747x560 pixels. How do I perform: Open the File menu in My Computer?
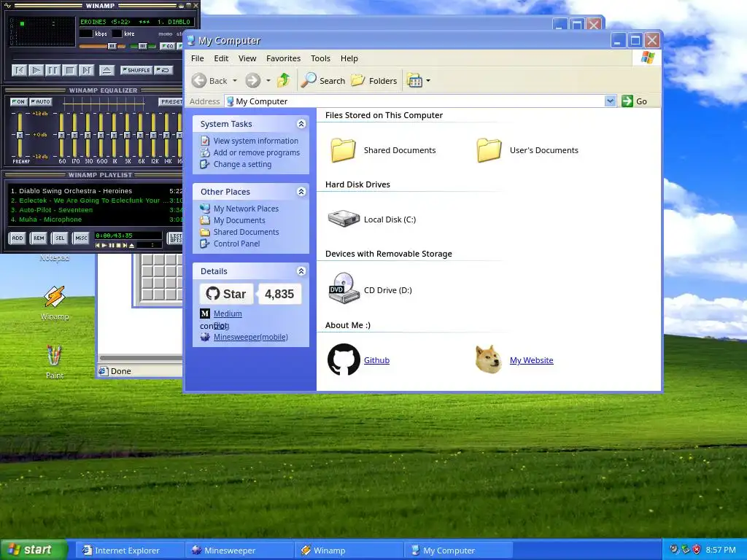197,58
